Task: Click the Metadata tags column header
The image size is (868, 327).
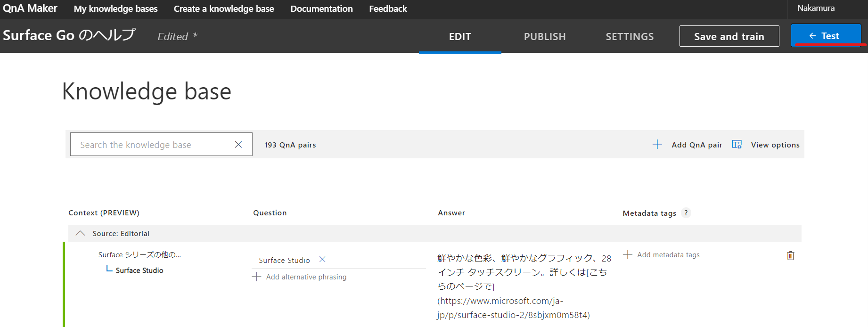Action: (x=649, y=213)
